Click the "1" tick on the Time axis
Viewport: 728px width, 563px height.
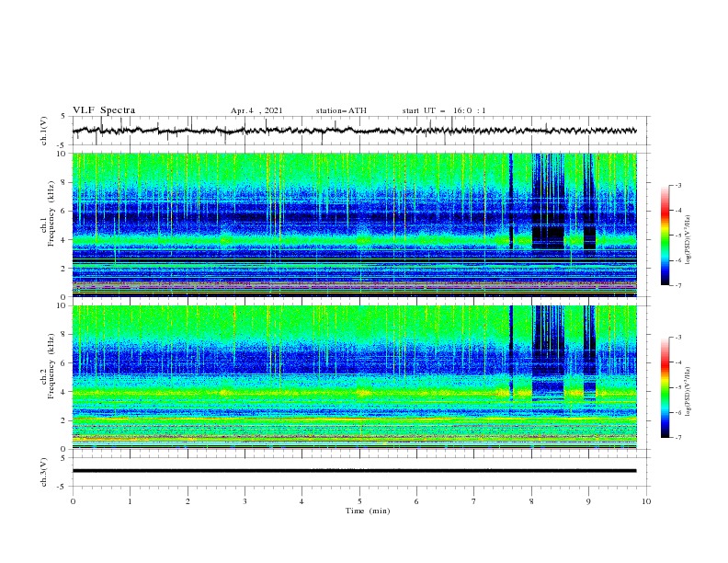[x=130, y=501]
